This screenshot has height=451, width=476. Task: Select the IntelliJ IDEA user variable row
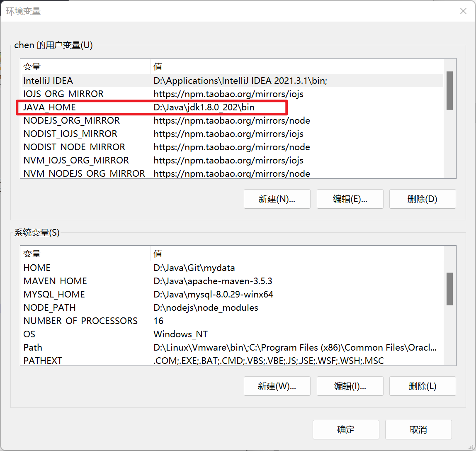233,80
